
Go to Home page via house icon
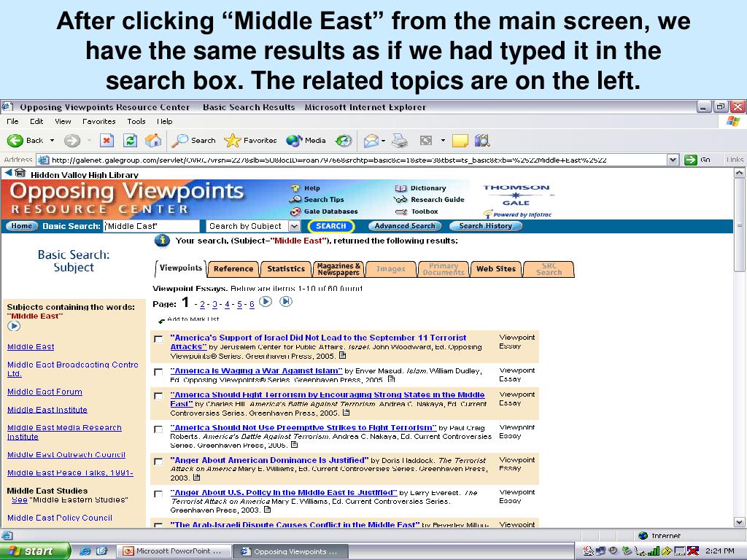tap(153, 141)
